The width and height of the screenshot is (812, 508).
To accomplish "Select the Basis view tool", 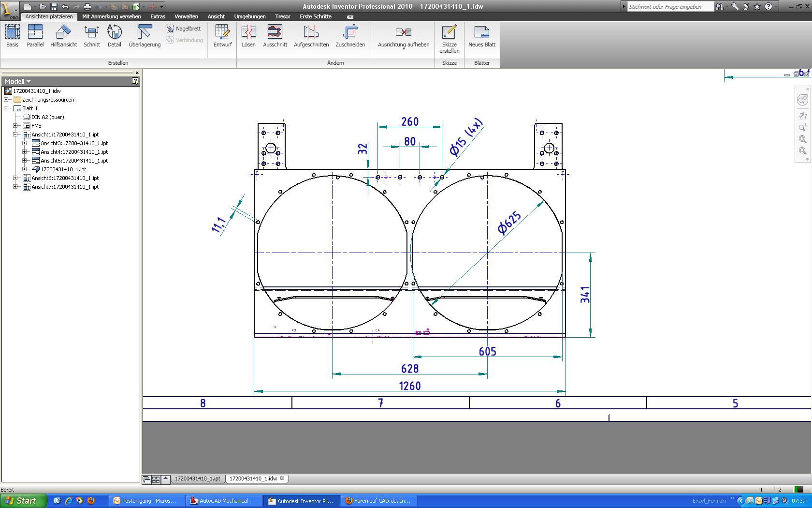I will (13, 36).
